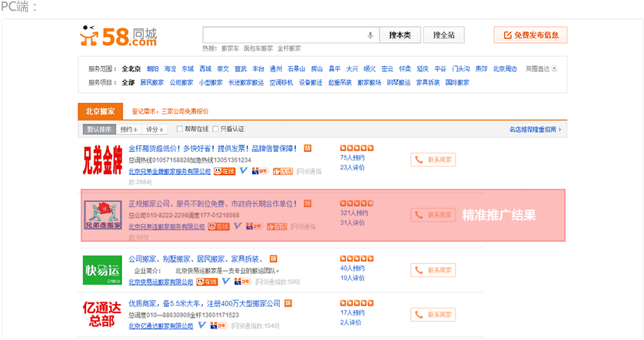Click the 3年 badge on 亿通达 listing

pyautogui.click(x=218, y=325)
